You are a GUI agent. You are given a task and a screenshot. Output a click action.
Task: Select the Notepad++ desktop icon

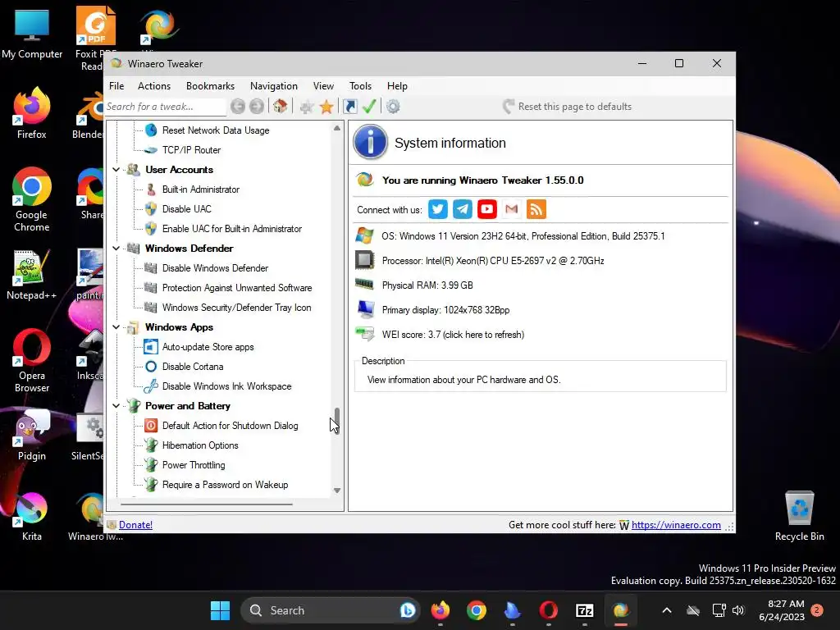[x=32, y=275]
